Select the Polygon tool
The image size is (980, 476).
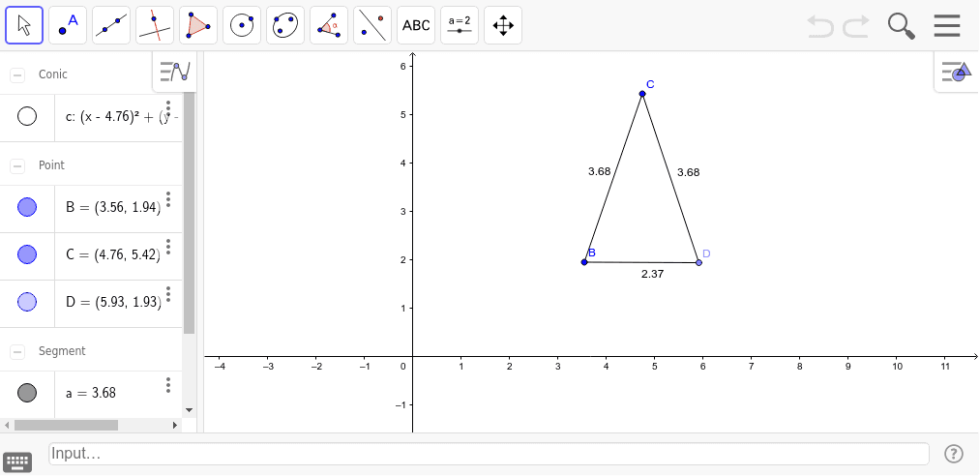click(x=198, y=25)
